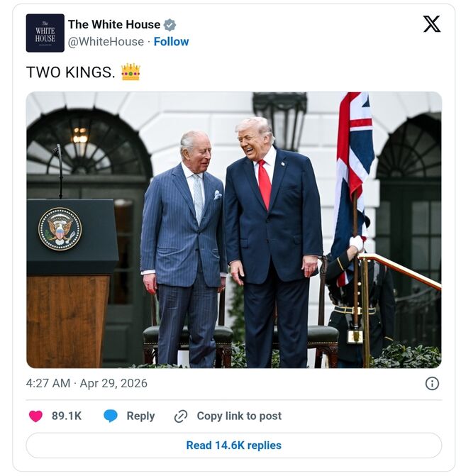461x476 pixels.
Task: Open The White House display name
Action: (114, 24)
